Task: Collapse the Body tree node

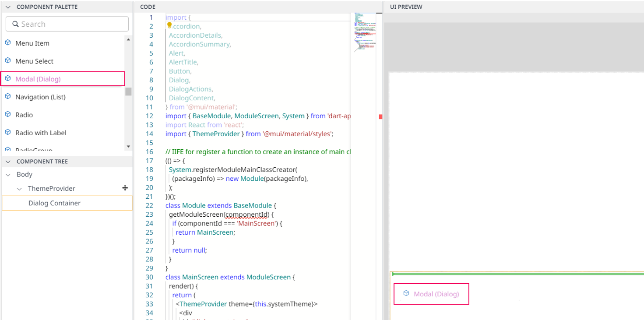Action: [x=8, y=174]
